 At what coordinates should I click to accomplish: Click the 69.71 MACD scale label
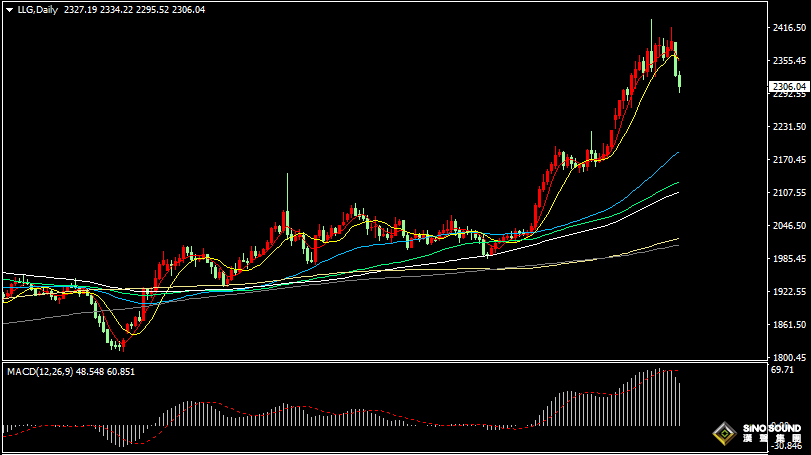782,370
